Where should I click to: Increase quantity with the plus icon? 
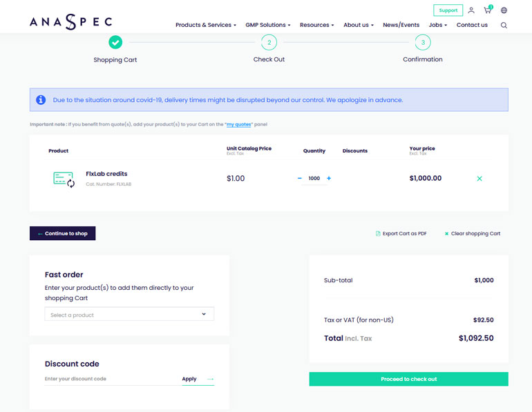tap(329, 178)
